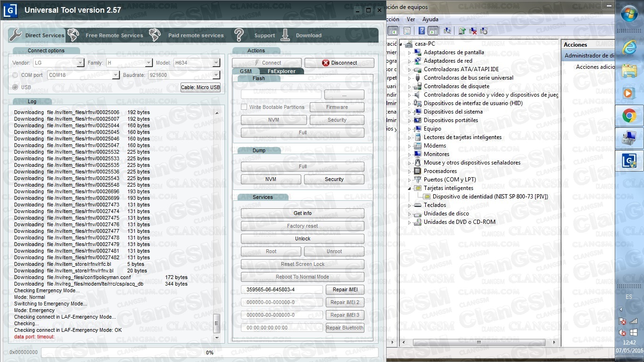
Task: Open Ayuda menu in Device Manager
Action: (430, 19)
